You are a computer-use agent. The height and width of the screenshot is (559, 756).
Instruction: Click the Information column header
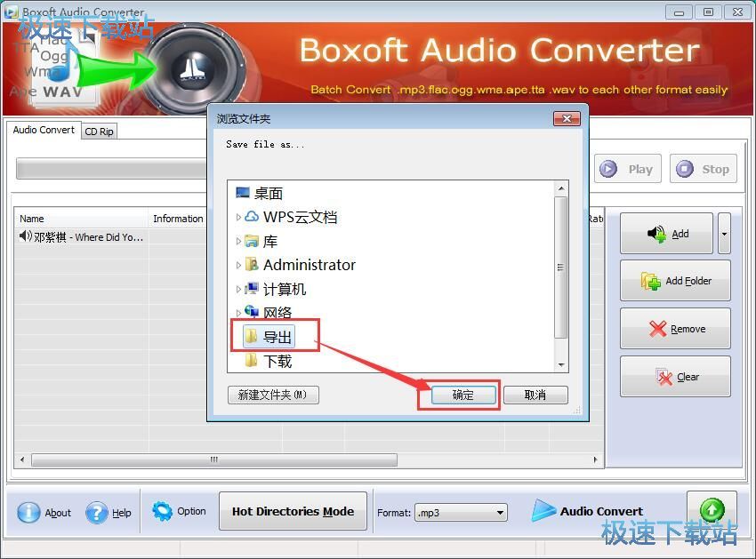click(178, 219)
